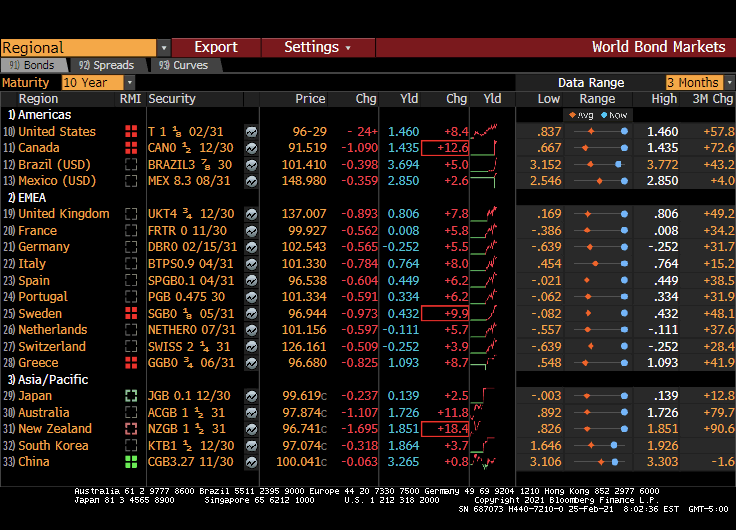The height and width of the screenshot is (530, 736).
Task: Click the China range slider
Action: click(x=598, y=462)
